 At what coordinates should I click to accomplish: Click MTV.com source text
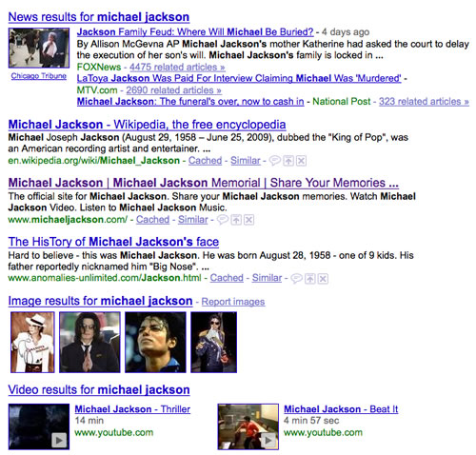[97, 90]
